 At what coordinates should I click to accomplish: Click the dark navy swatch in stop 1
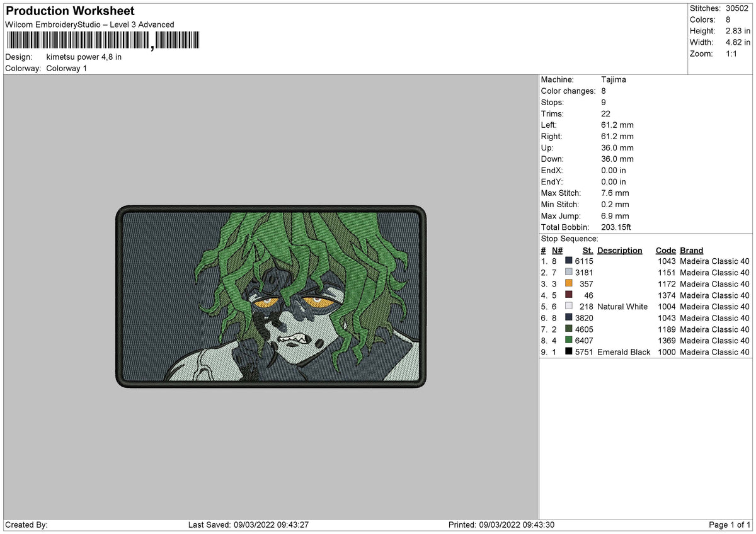pos(569,261)
